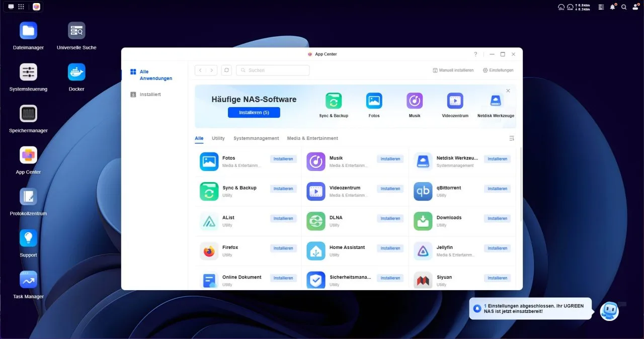
Task: Open the user account icon
Action: click(x=635, y=7)
